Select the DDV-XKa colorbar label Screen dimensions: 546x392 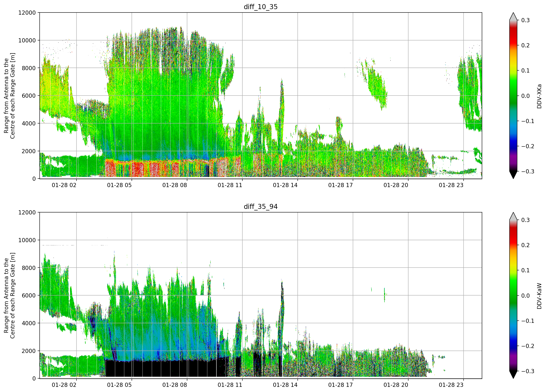tap(539, 96)
